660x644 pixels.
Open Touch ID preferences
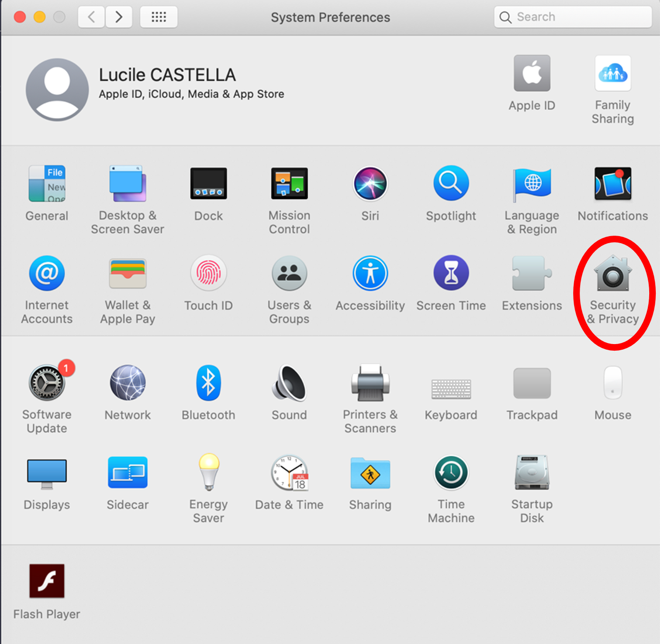coord(208,273)
